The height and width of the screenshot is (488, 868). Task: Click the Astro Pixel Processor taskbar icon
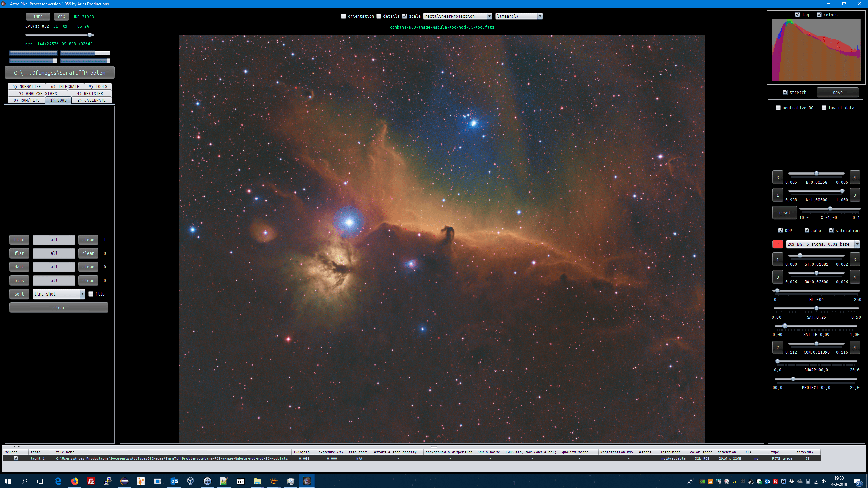(307, 481)
